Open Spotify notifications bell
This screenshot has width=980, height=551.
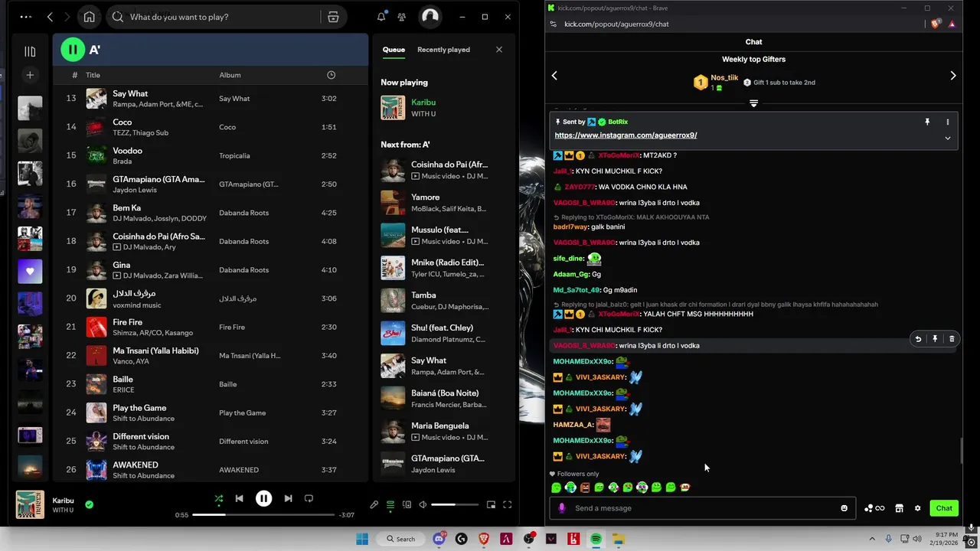coord(381,17)
